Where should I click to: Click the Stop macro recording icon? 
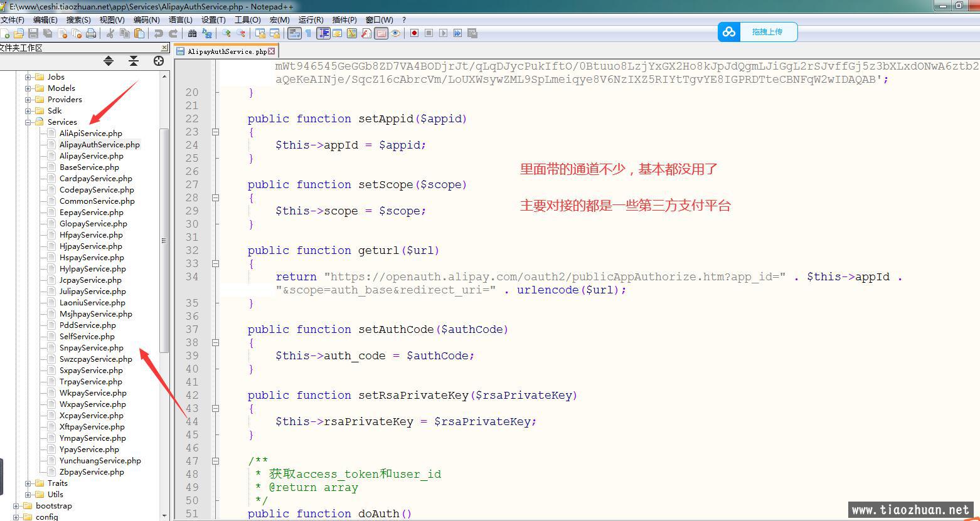click(429, 33)
